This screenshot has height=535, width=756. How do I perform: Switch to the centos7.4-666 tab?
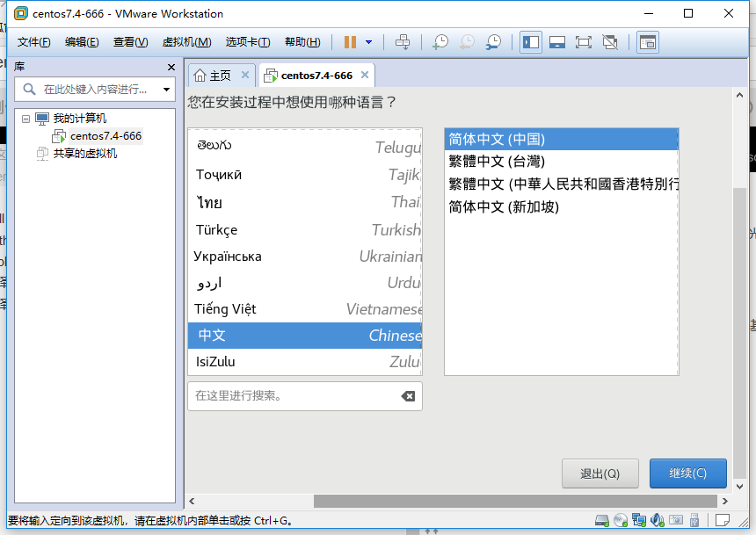coord(316,76)
